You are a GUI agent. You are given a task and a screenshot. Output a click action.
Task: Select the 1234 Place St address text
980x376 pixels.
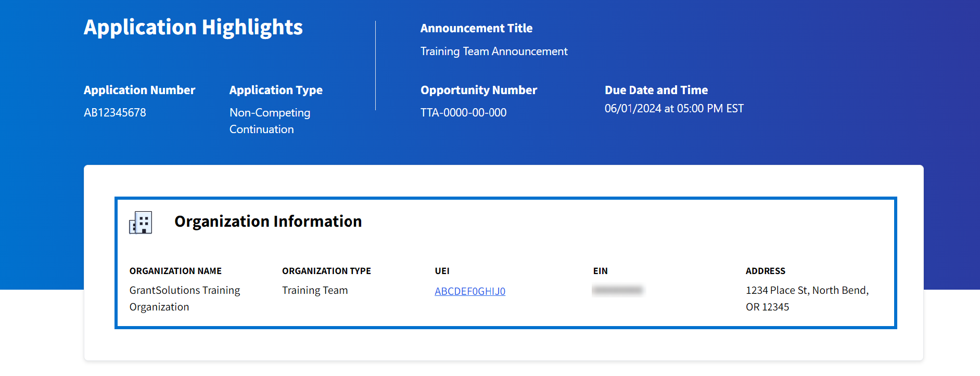coord(807,298)
